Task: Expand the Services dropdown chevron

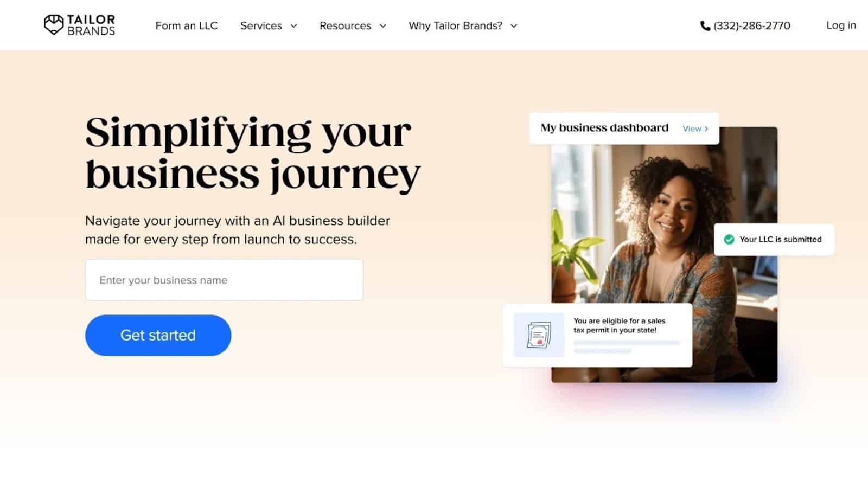Action: 293,26
